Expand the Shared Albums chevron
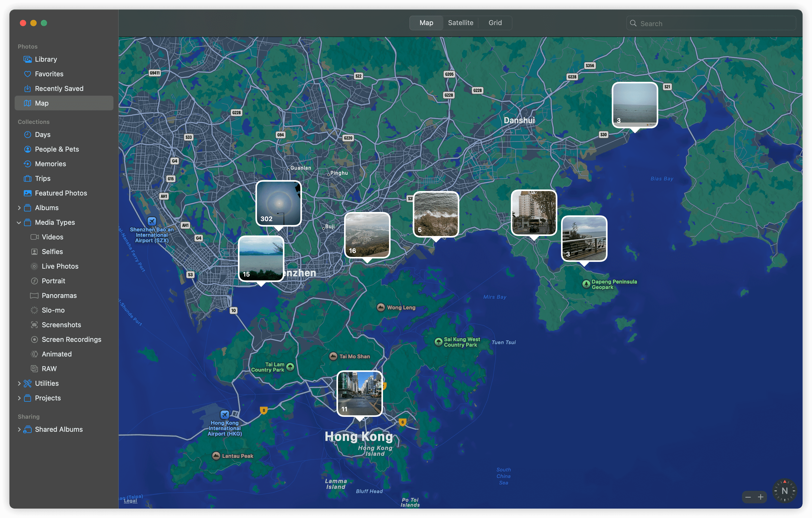This screenshot has width=812, height=518. pos(19,429)
